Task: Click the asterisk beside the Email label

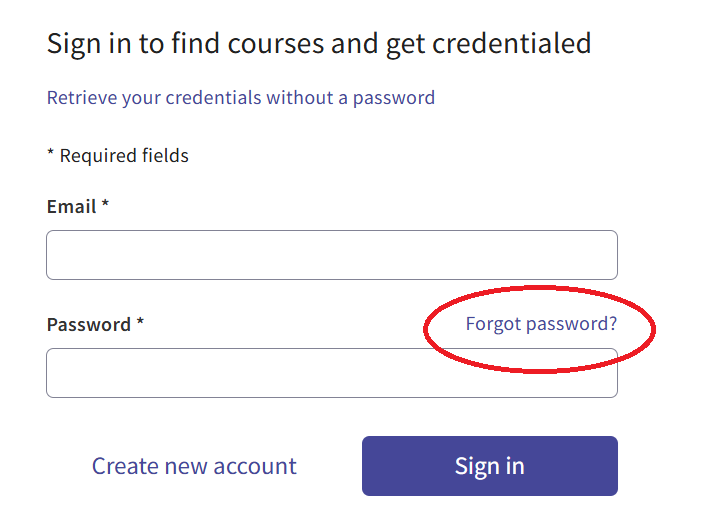Action: 105,205
